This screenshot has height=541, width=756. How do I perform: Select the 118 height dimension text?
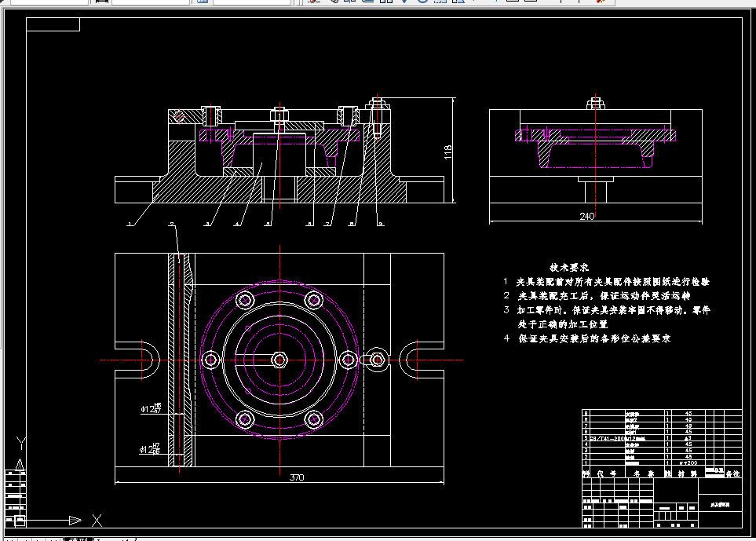coord(448,152)
